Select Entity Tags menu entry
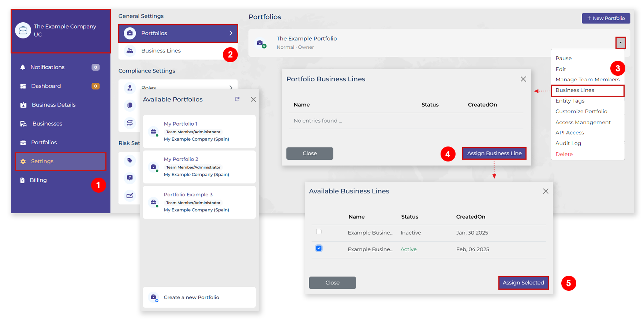 coord(570,101)
